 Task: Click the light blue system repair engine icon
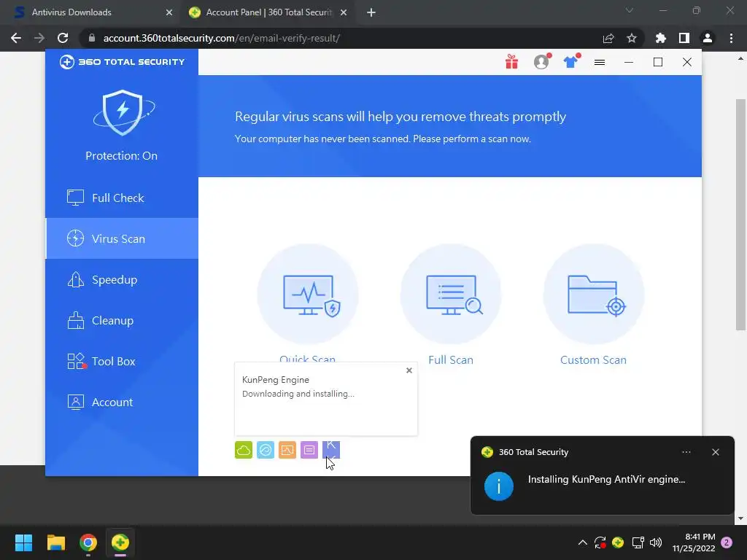(x=266, y=450)
